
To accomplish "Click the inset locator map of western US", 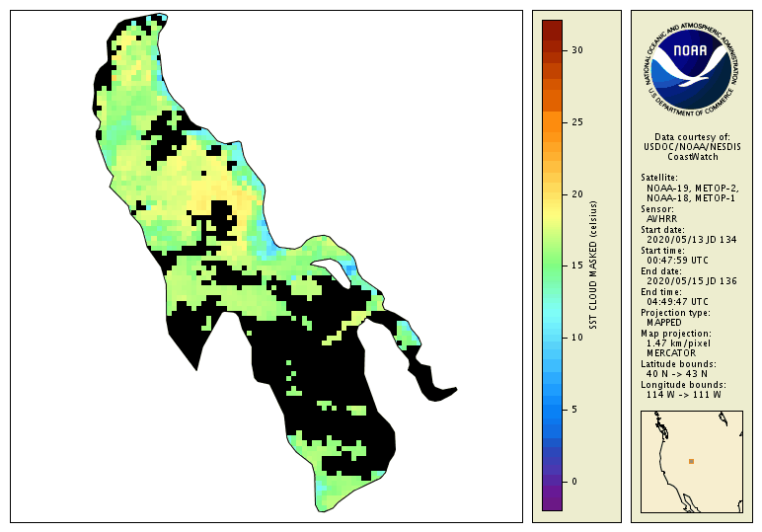I will 692,462.
